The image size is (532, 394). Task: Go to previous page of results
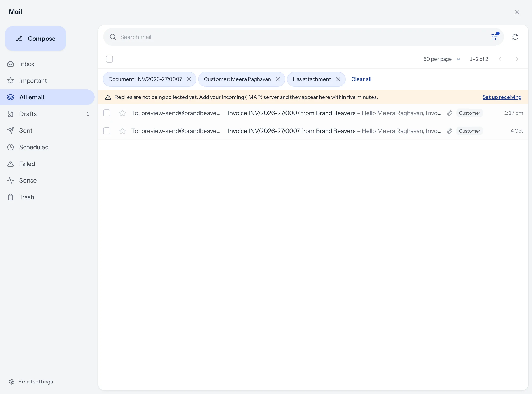(500, 59)
